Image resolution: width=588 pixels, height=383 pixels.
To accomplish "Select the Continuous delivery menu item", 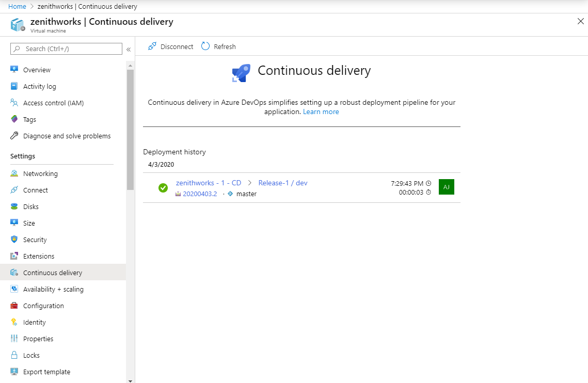I will tap(53, 273).
